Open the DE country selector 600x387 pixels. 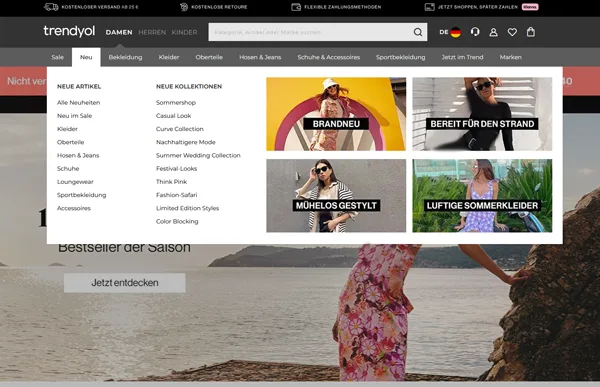(x=450, y=32)
